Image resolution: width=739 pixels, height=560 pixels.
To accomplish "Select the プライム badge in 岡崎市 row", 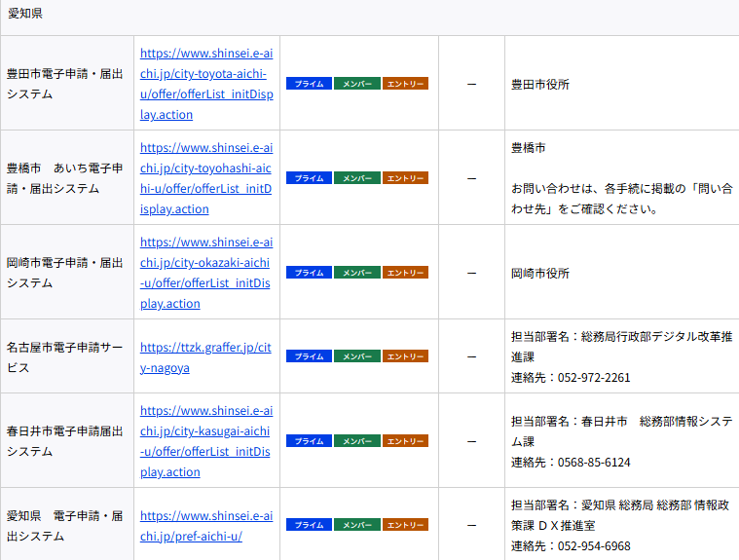I will 309,273.
